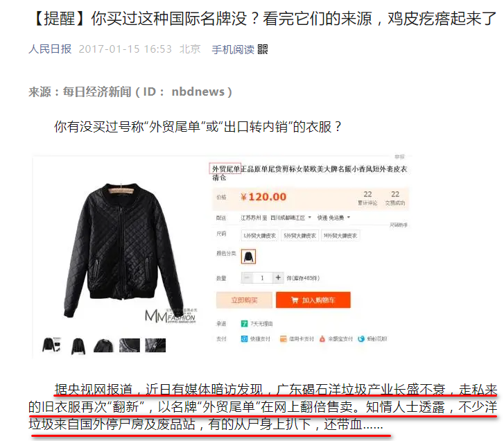Click the blue Huabei payment icon

click(x=361, y=339)
